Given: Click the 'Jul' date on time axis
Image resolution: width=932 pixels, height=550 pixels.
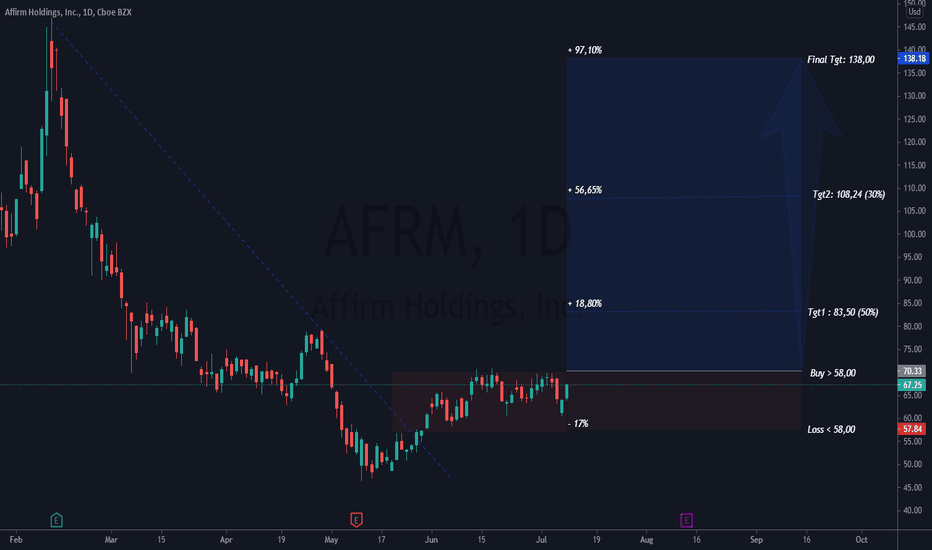Looking at the screenshot, I should coord(541,540).
